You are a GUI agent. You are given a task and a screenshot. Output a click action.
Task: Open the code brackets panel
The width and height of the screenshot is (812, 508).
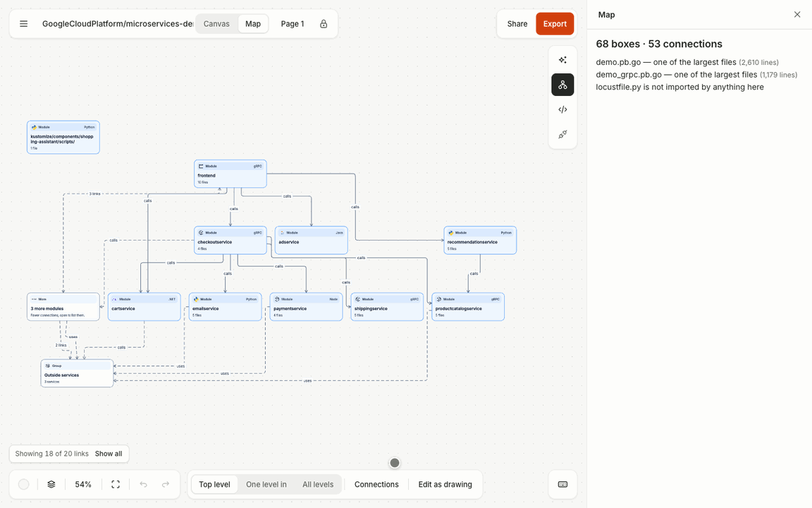pyautogui.click(x=563, y=109)
